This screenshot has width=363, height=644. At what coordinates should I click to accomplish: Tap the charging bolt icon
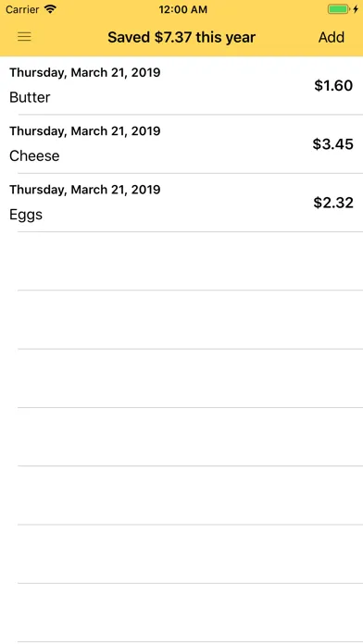[x=356, y=9]
